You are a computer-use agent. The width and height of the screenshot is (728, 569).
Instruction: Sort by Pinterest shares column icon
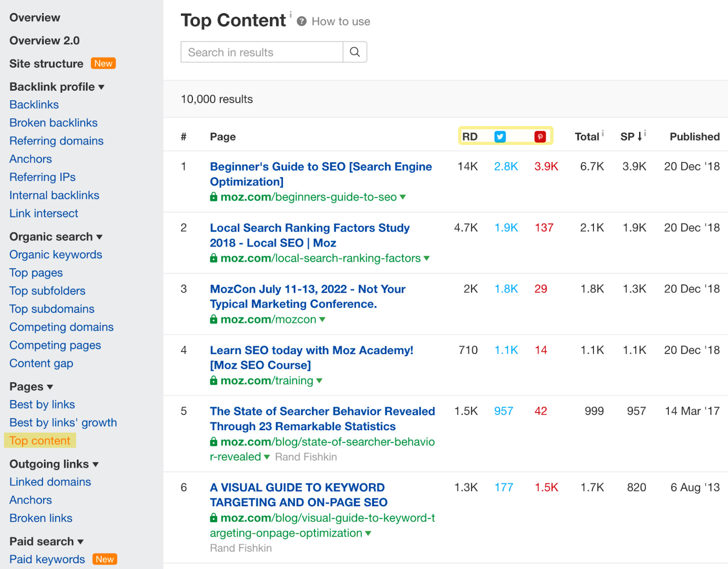click(x=540, y=137)
